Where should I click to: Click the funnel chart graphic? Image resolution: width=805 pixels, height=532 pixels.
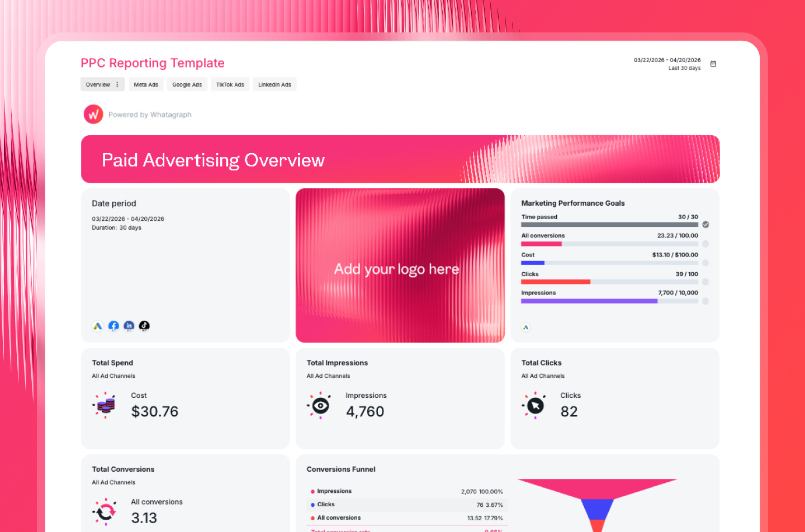pos(597,505)
